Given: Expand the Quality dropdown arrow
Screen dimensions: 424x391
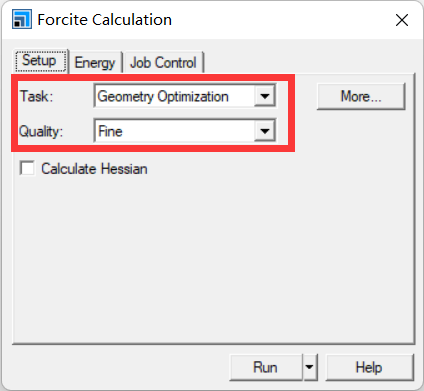Looking at the screenshot, I should [265, 131].
